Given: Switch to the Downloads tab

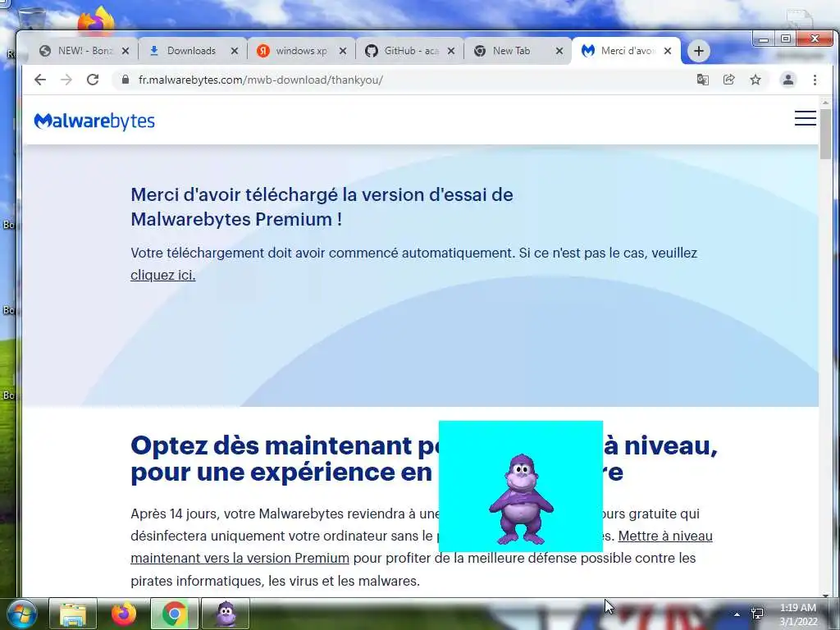Looking at the screenshot, I should 192,51.
